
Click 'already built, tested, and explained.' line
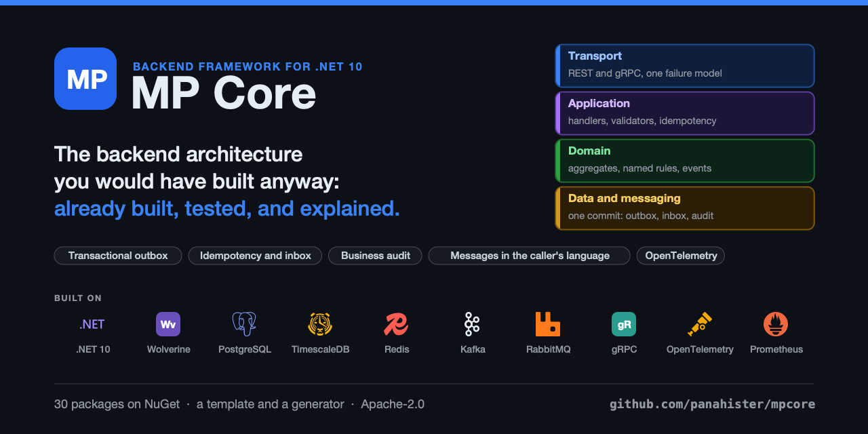[x=227, y=209]
